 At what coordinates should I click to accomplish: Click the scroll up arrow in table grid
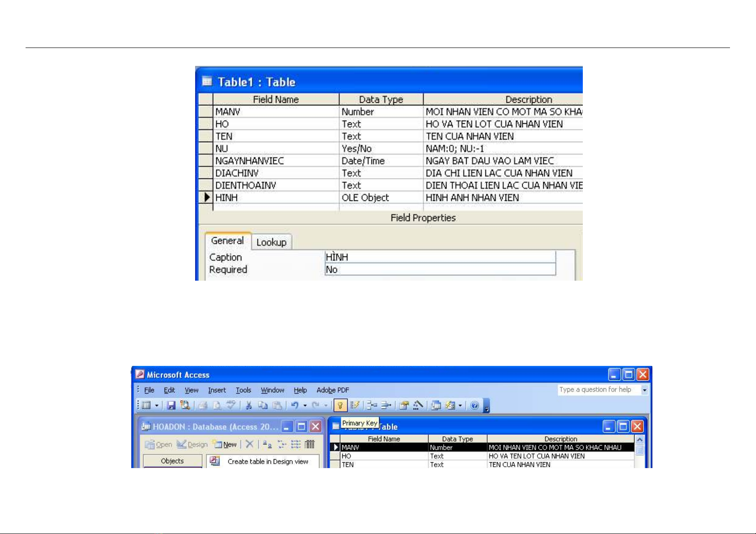point(639,440)
